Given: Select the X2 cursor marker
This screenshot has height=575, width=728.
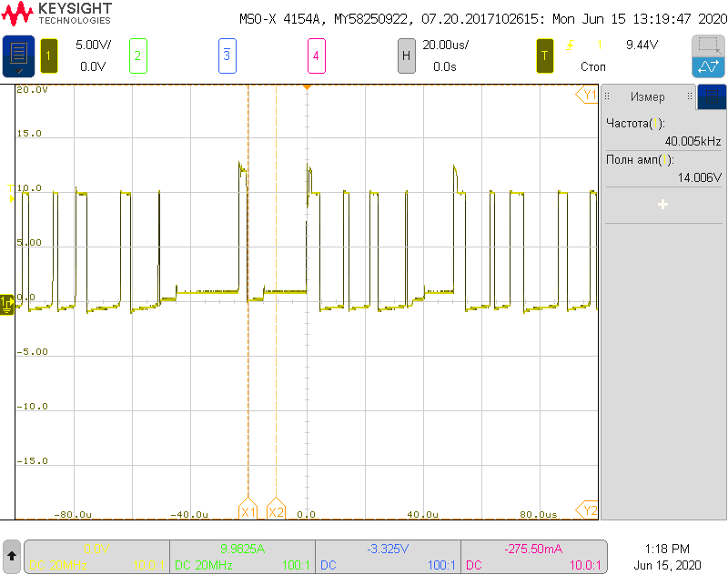Looking at the screenshot, I should click(277, 509).
